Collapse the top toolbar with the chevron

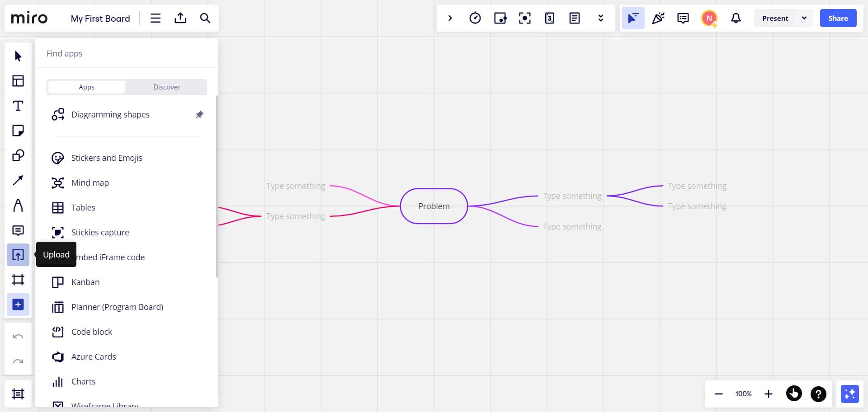coord(450,18)
